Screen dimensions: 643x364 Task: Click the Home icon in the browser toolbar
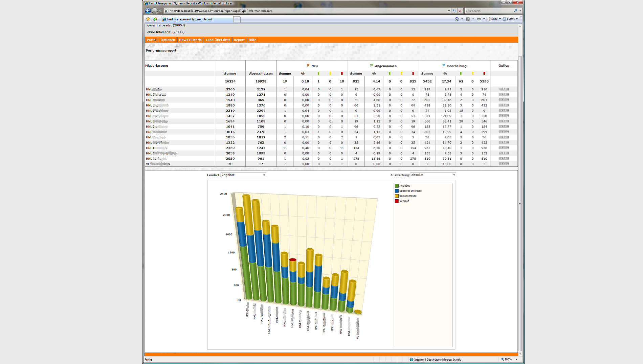pyautogui.click(x=457, y=19)
